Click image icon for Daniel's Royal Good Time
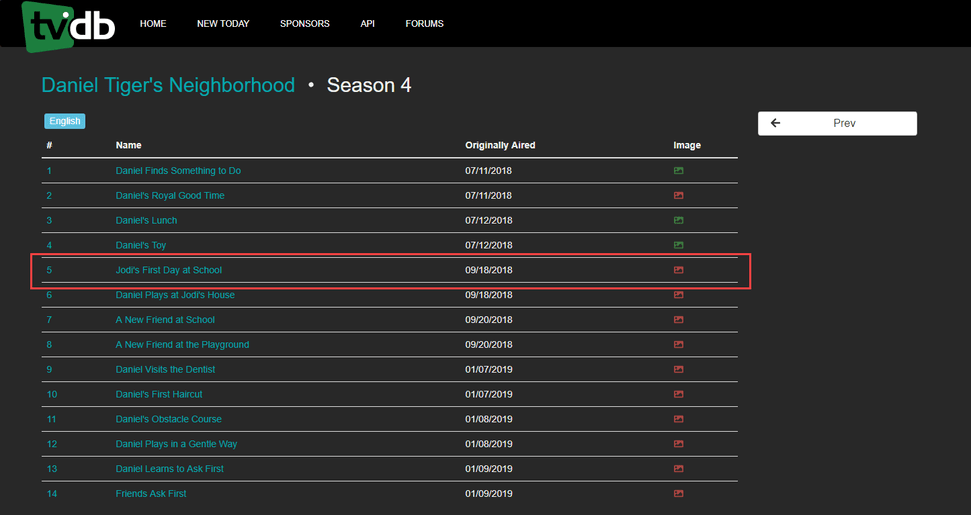 [x=679, y=196]
